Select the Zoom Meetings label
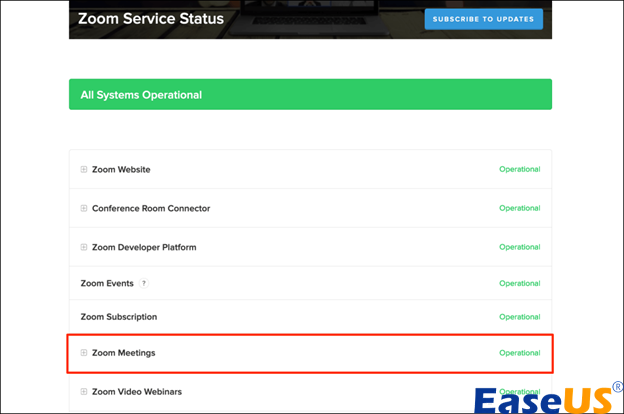This screenshot has height=414, width=624. (123, 353)
